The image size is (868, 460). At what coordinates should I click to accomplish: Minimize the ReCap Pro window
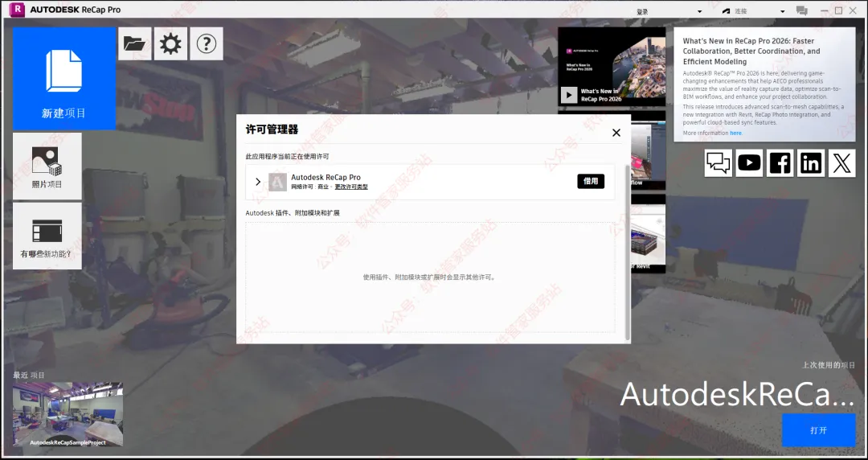point(825,10)
